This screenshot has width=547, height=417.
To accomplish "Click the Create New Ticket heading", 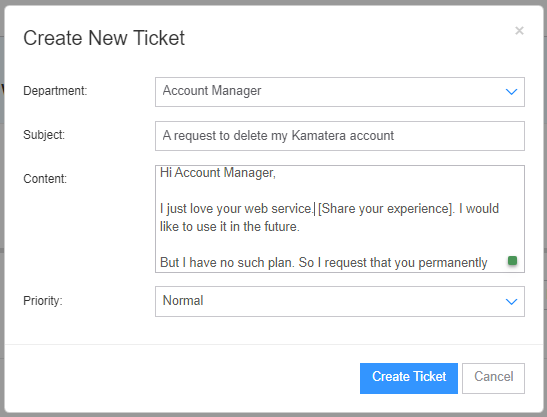I will (x=104, y=38).
